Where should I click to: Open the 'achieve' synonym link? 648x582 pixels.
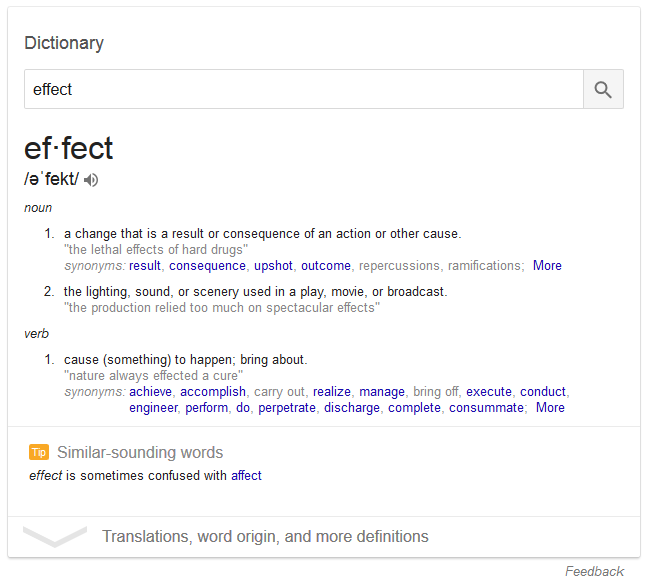click(151, 392)
